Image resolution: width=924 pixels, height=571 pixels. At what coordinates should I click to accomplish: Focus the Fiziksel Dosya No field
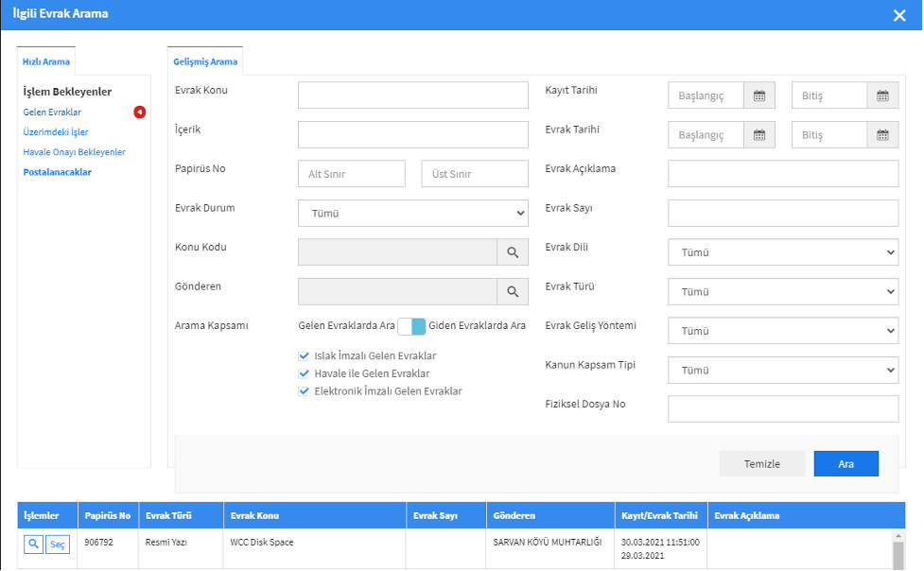coord(783,409)
